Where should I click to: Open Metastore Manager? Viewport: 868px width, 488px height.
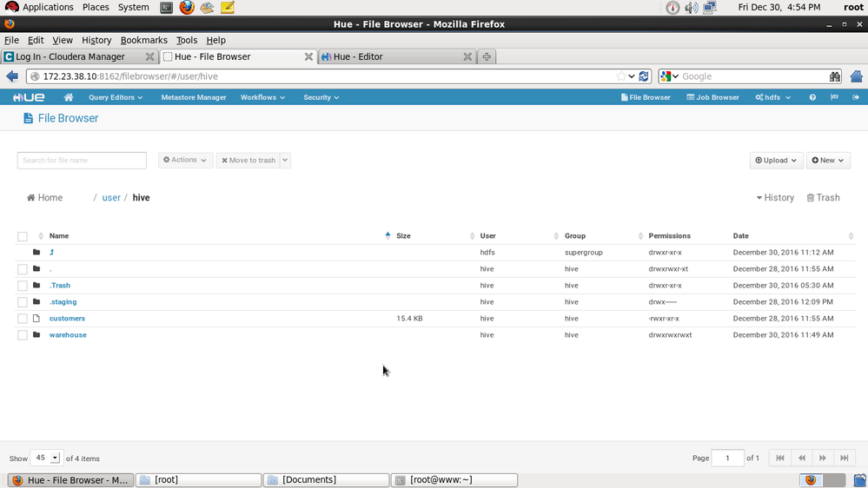(194, 97)
